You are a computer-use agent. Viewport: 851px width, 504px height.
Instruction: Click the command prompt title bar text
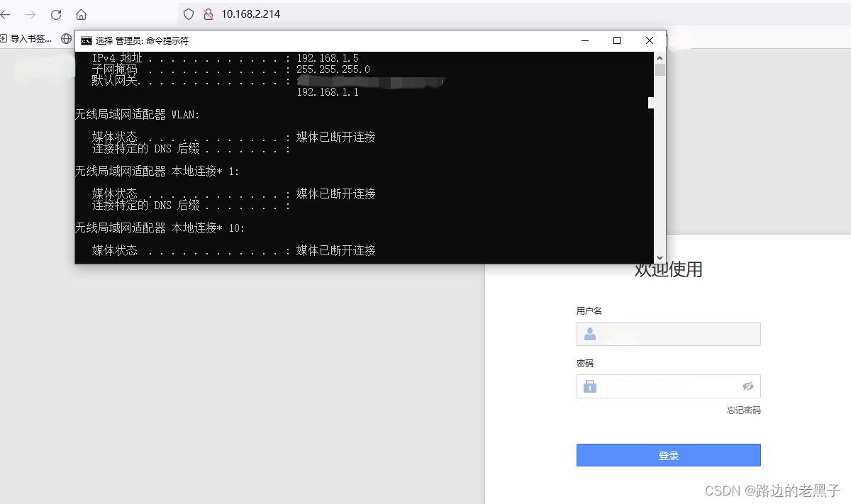(x=142, y=41)
